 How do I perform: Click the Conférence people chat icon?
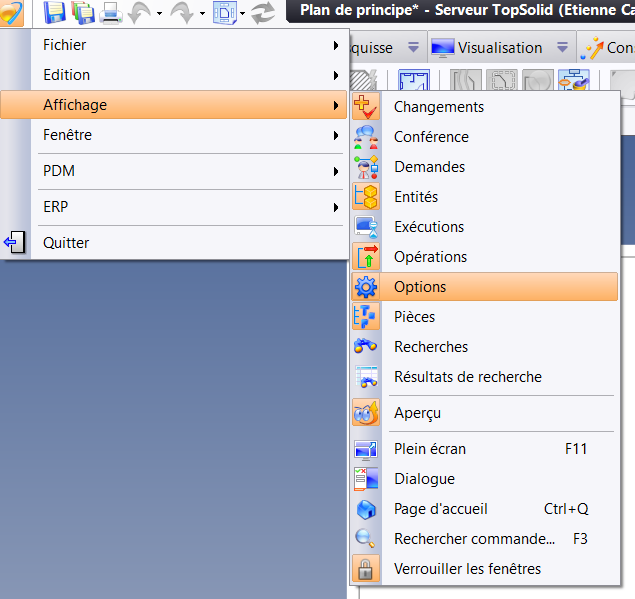click(366, 137)
